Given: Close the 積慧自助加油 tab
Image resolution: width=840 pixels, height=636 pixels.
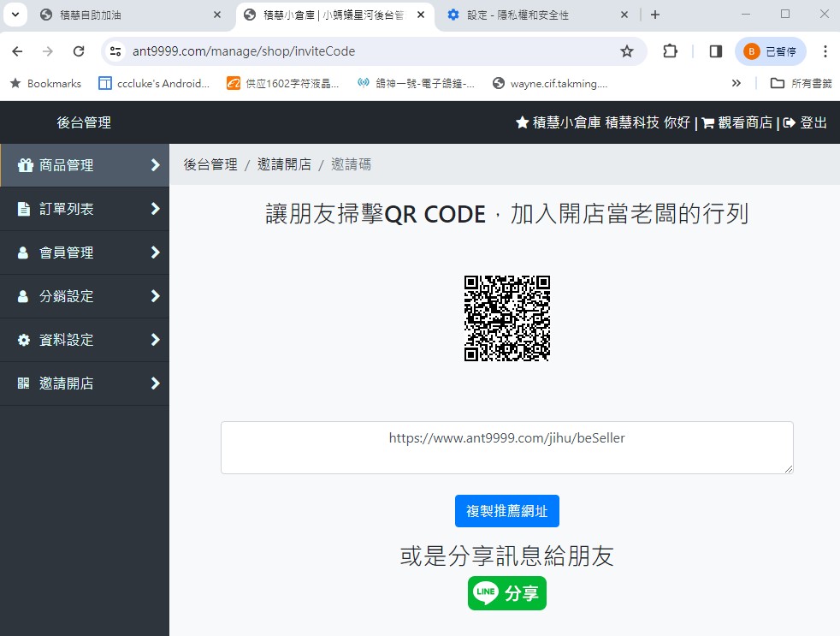Looking at the screenshot, I should pyautogui.click(x=217, y=15).
